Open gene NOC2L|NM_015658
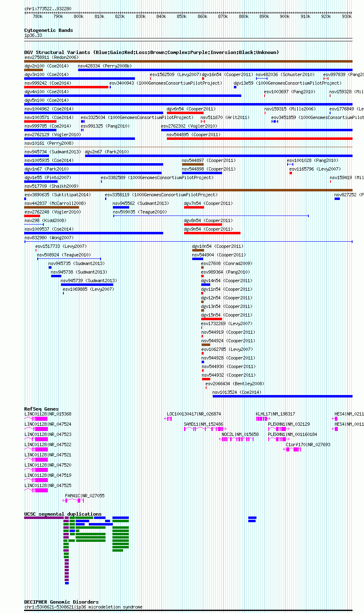The image size is (364, 613). (240, 434)
